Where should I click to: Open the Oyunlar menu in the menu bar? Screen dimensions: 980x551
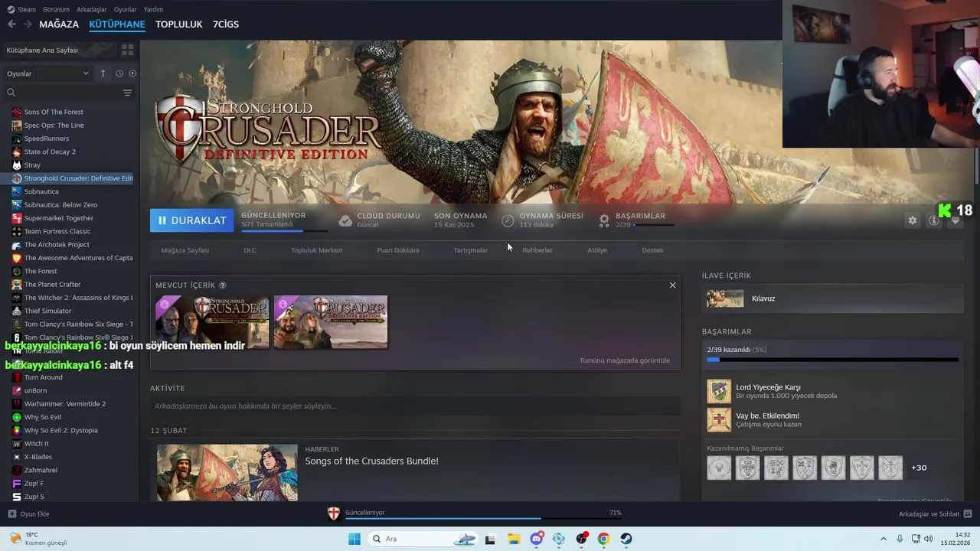tap(125, 9)
